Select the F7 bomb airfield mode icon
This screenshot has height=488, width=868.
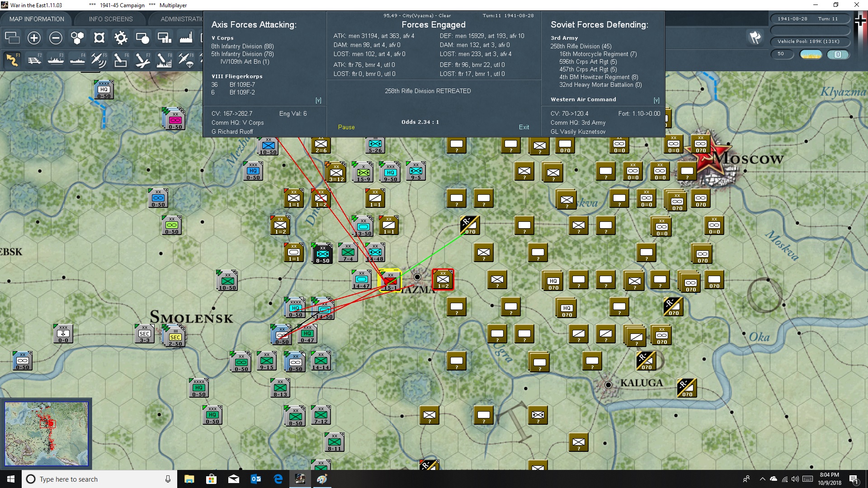[x=142, y=60]
